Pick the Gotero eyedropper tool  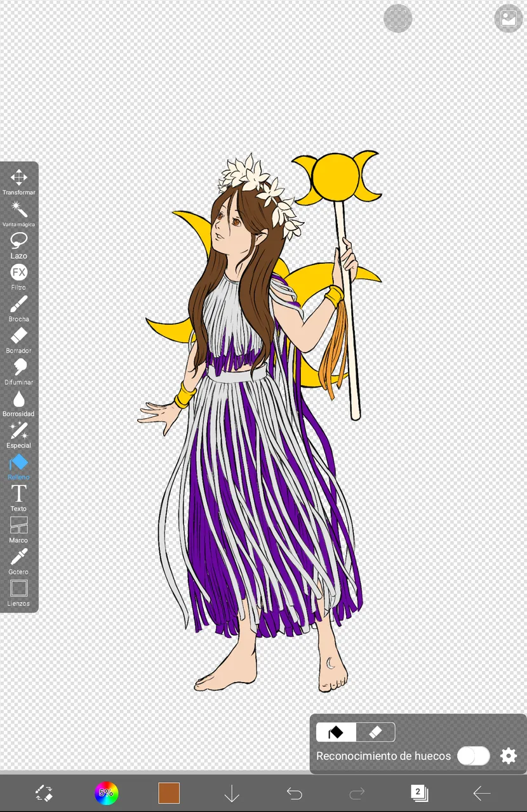pos(18,562)
